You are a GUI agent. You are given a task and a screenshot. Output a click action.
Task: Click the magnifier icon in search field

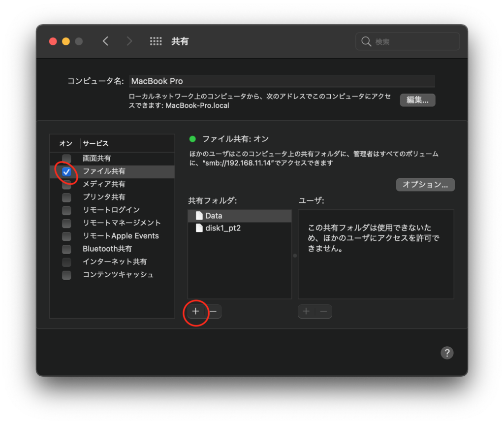(366, 42)
